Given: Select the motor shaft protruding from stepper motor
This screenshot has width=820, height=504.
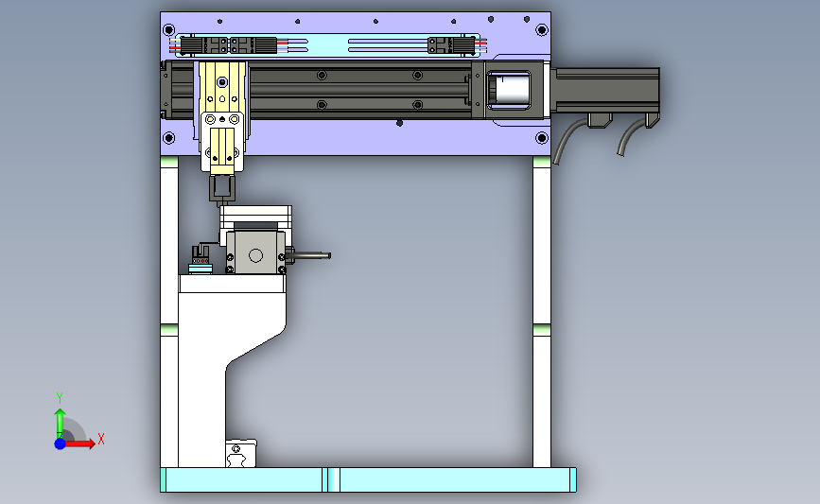Looking at the screenshot, I should point(308,255).
